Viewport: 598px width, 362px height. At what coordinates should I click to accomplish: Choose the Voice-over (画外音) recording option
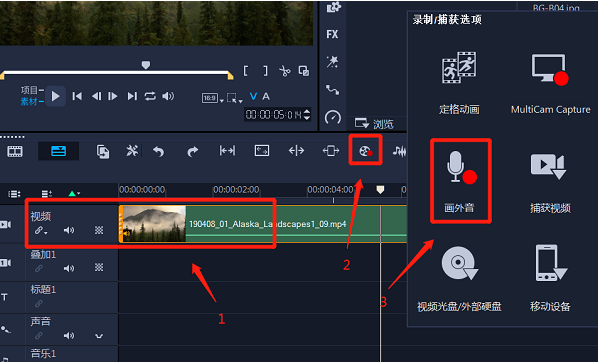(460, 181)
